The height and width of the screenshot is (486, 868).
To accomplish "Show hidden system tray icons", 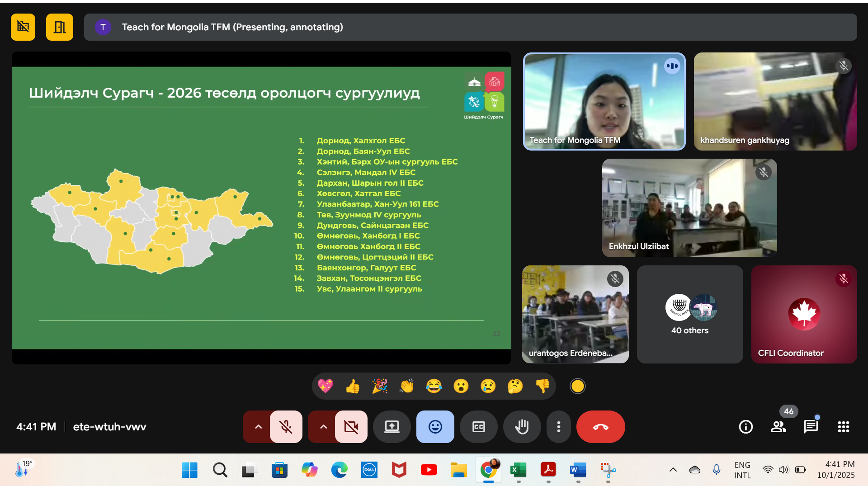I will coord(673,470).
